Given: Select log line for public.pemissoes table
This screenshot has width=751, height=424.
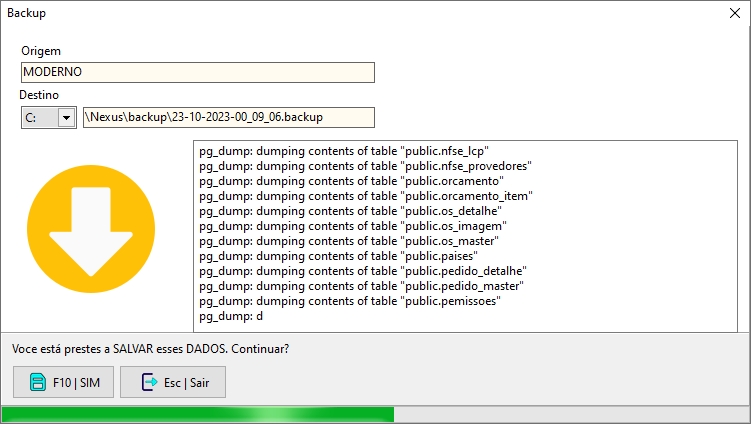Looking at the screenshot, I should click(350, 301).
